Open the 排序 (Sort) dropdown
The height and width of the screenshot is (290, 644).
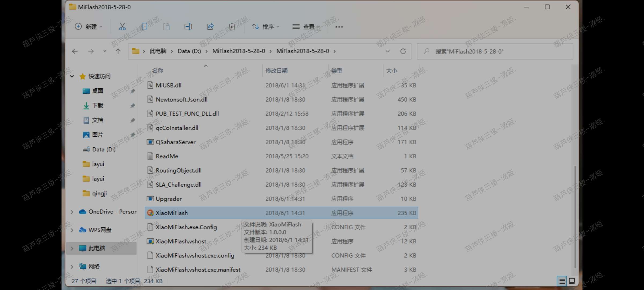click(x=266, y=27)
